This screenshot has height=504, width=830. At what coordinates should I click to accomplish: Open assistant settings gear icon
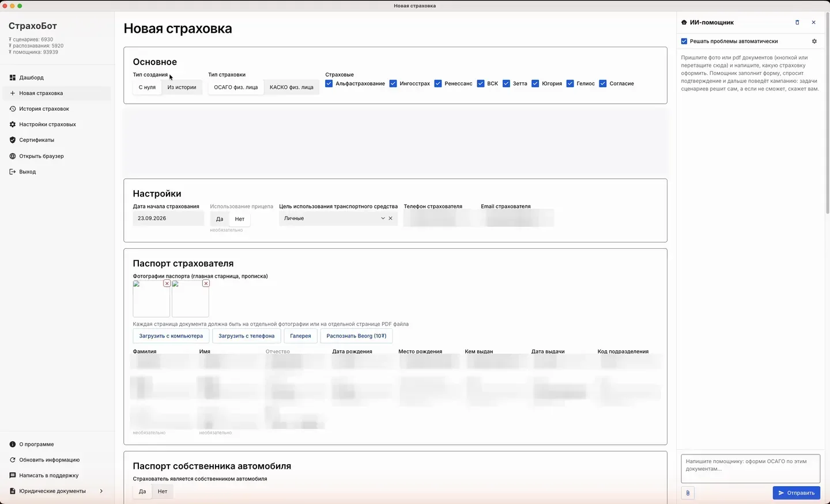(x=814, y=41)
